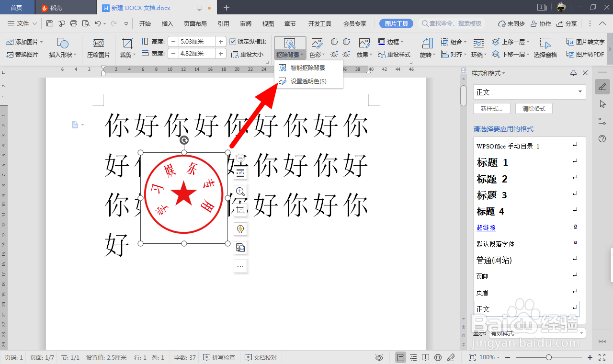Click the Redo arrow icon

point(114,23)
